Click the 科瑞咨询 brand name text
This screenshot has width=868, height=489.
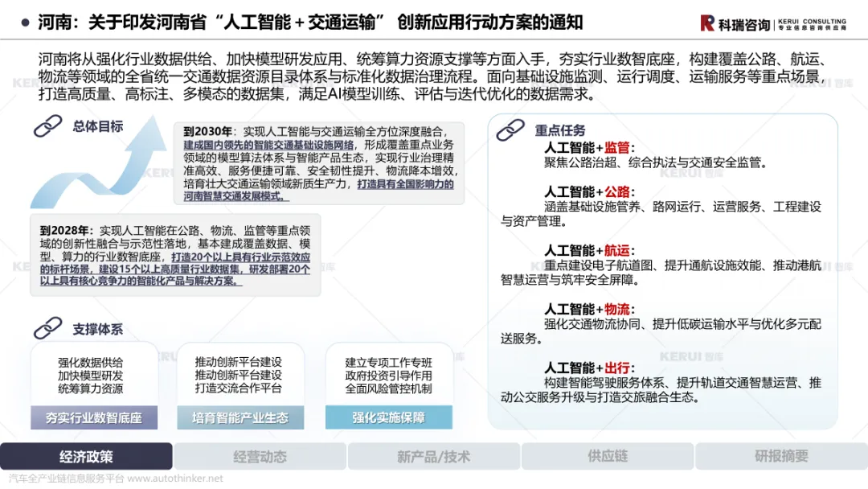point(744,24)
